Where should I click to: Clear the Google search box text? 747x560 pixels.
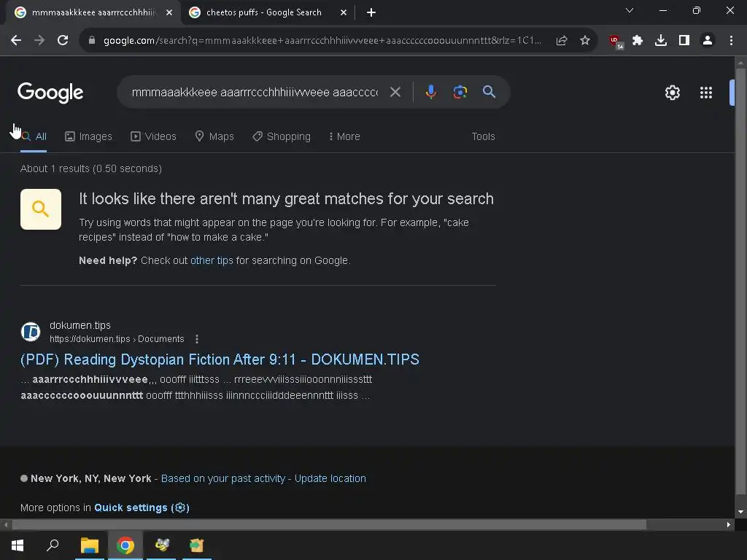(x=395, y=92)
